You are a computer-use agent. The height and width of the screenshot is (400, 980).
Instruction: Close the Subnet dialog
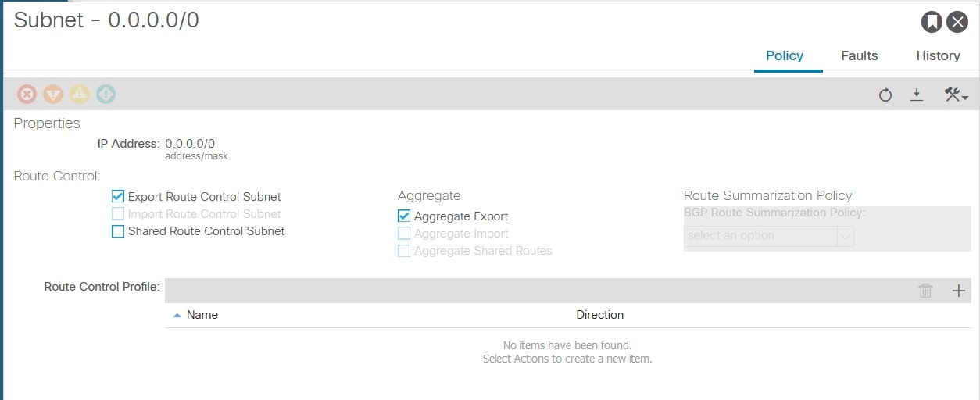(957, 22)
